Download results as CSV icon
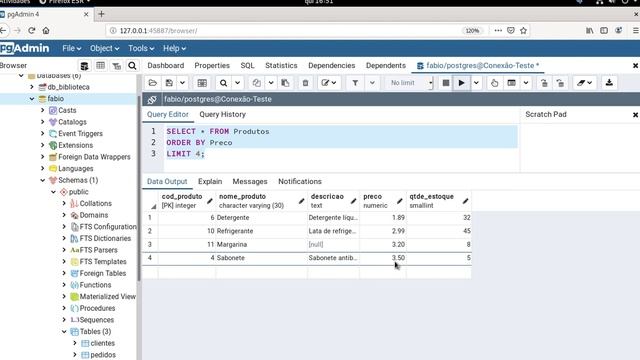640x360 pixels. point(609,83)
